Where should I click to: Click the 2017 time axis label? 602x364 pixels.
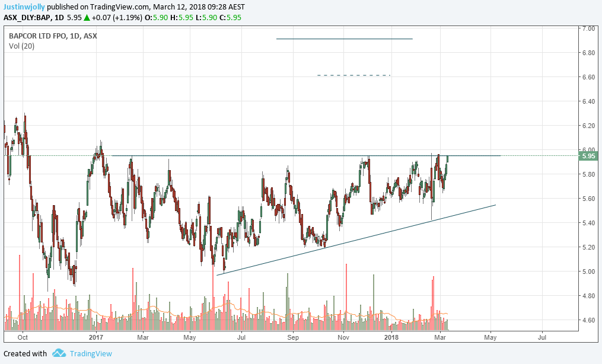[x=96, y=337]
